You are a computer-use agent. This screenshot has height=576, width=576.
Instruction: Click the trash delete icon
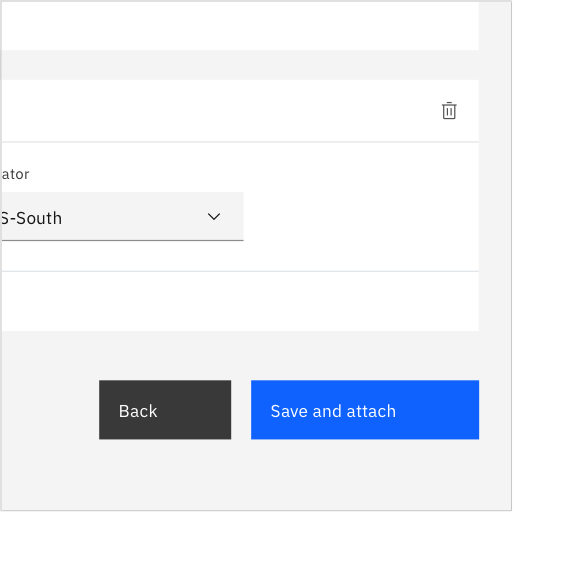[449, 111]
